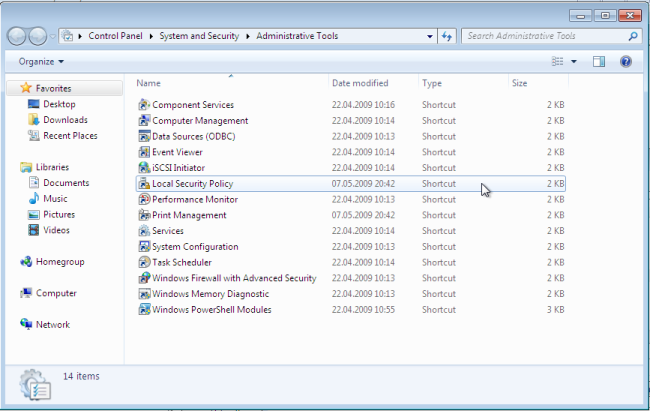Click the Homegroup icon
650x411 pixels.
pyautogui.click(x=26, y=261)
